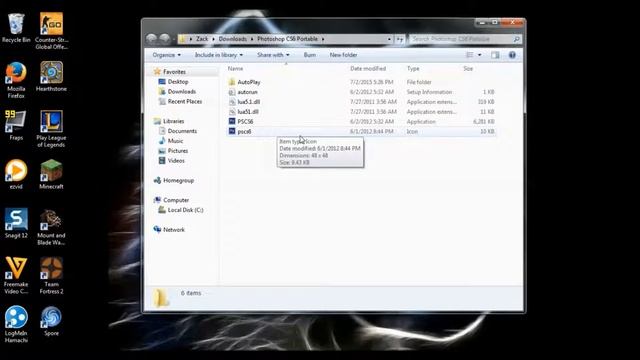The width and height of the screenshot is (640, 360).
Task: Click the refresh button beside address bar
Action: click(x=400, y=39)
